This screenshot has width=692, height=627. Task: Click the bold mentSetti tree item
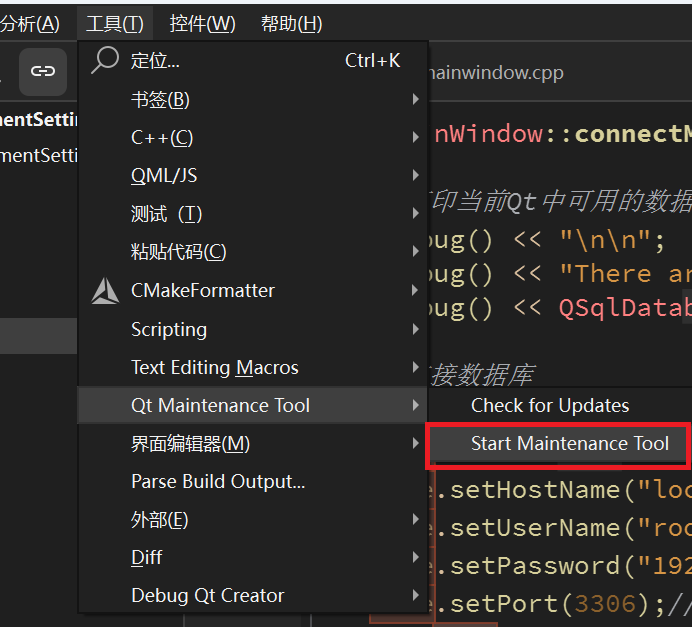click(x=39, y=120)
